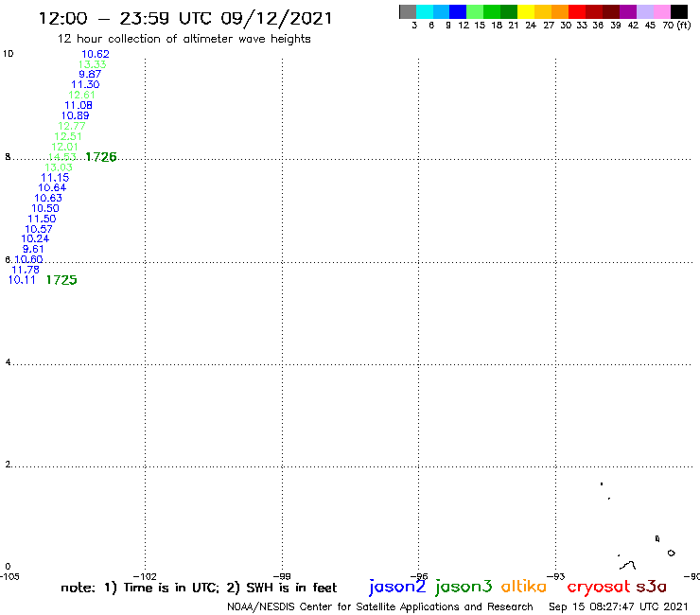Select the cryosat satellite legend label
This screenshot has height=615, width=700.
[599, 587]
